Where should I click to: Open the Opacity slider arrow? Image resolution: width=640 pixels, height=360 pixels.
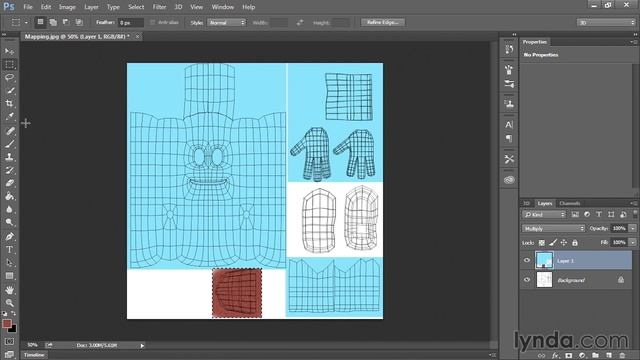[x=633, y=229]
